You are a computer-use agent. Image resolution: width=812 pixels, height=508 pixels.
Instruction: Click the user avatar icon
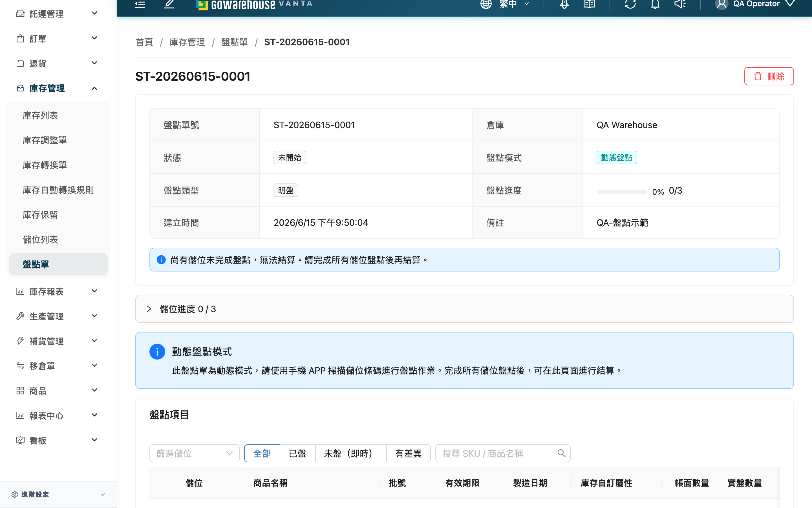(721, 4)
